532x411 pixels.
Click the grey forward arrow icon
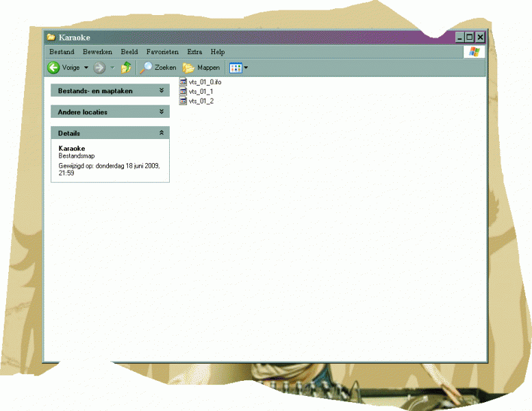tap(99, 68)
